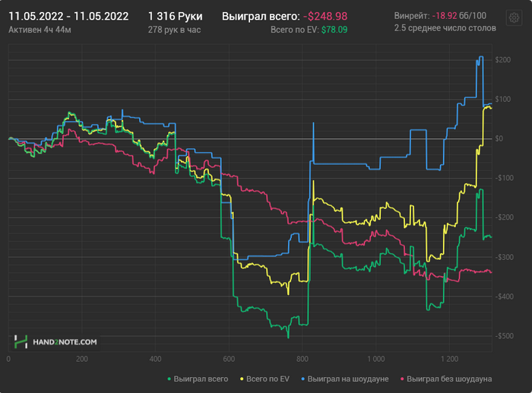
Task: Click the 2.5 среднее число столов text
Action: coord(445,28)
